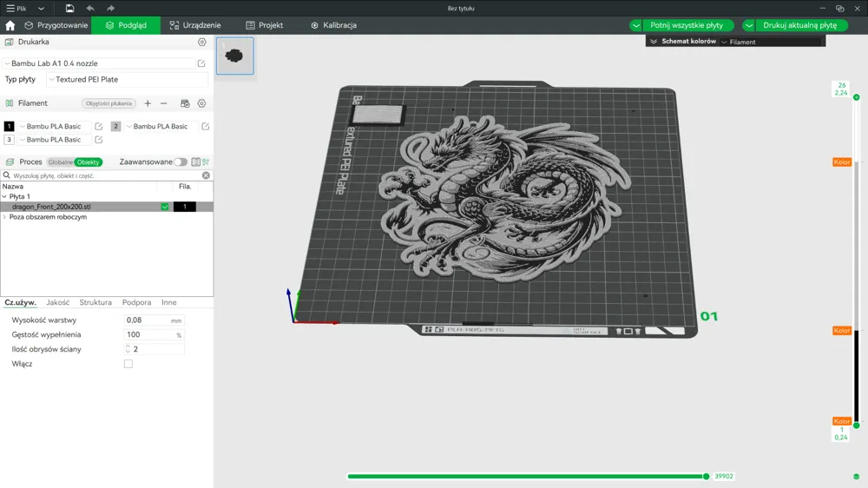868x488 pixels.
Task: Collapse the Płyta 1 tree node
Action: pos(4,196)
